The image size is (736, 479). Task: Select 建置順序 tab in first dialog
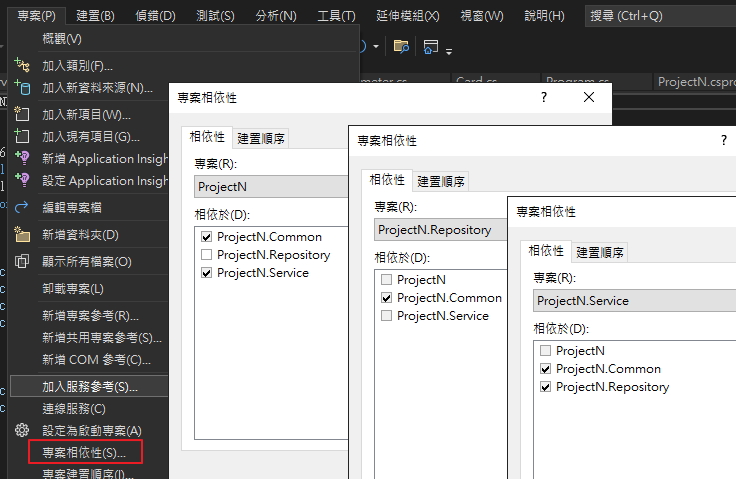click(x=261, y=138)
